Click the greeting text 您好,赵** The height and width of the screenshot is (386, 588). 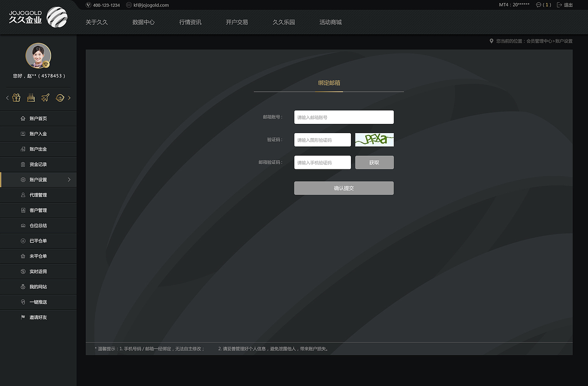point(39,76)
